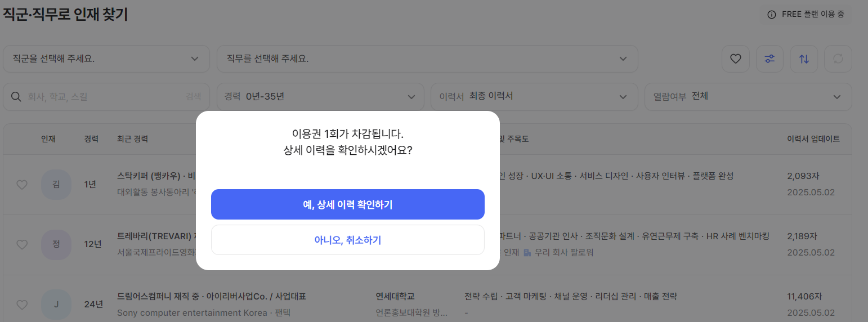This screenshot has height=322, width=868.
Task: Click the J candidate avatar
Action: tap(56, 305)
